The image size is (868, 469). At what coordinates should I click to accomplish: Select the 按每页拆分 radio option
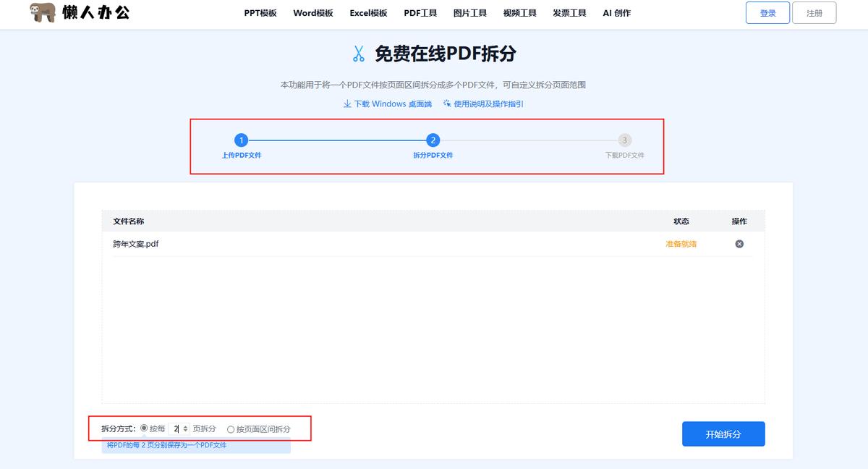coord(144,428)
